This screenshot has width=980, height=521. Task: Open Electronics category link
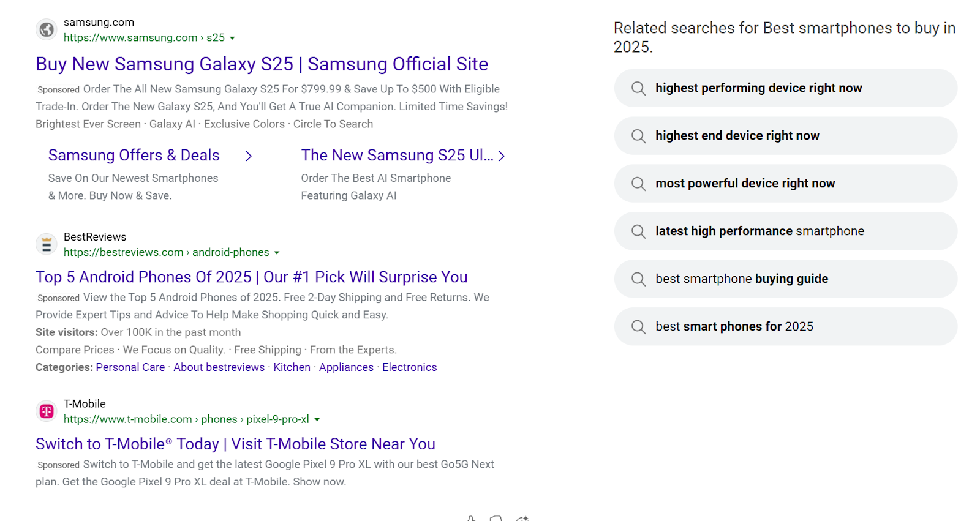coord(410,367)
